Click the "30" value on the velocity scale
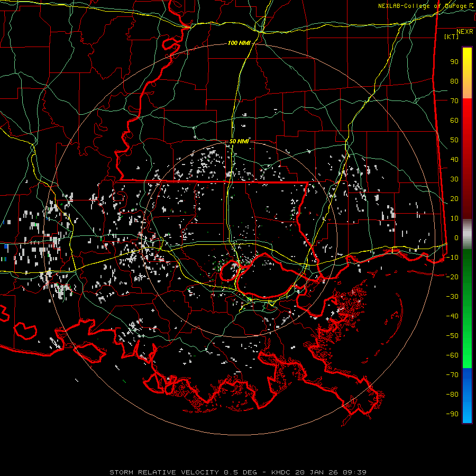476x476 pixels. [454, 179]
